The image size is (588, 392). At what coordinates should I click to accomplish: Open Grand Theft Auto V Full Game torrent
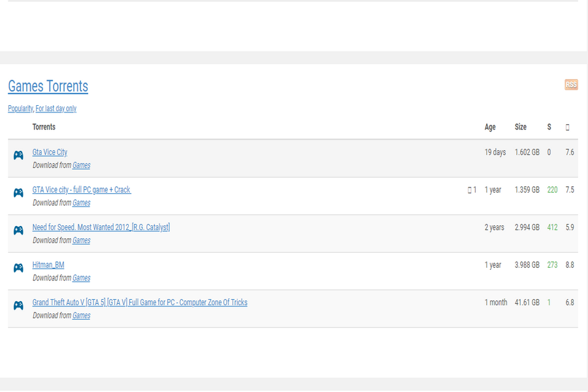pos(140,302)
